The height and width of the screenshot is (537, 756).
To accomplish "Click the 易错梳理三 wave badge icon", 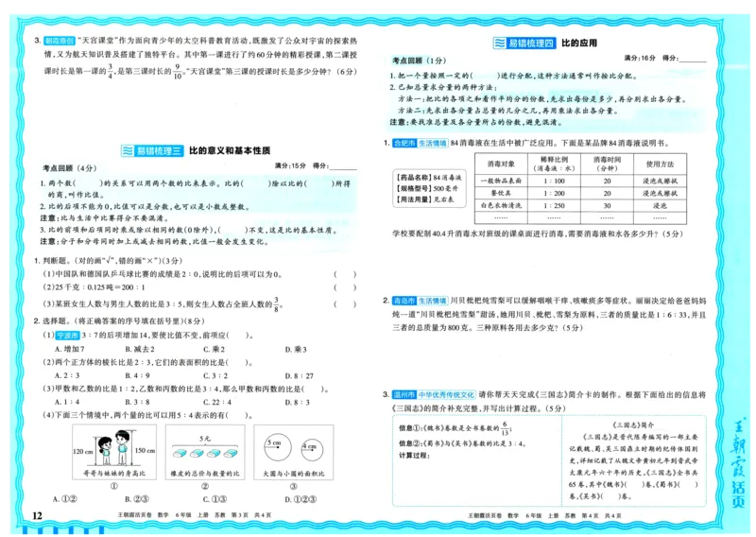I will coord(128,150).
